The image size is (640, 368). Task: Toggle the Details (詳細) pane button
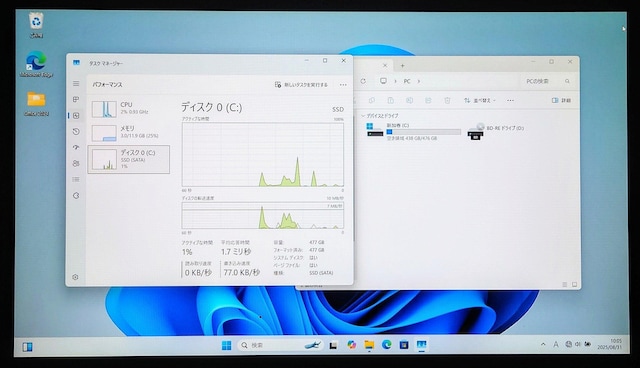[561, 100]
